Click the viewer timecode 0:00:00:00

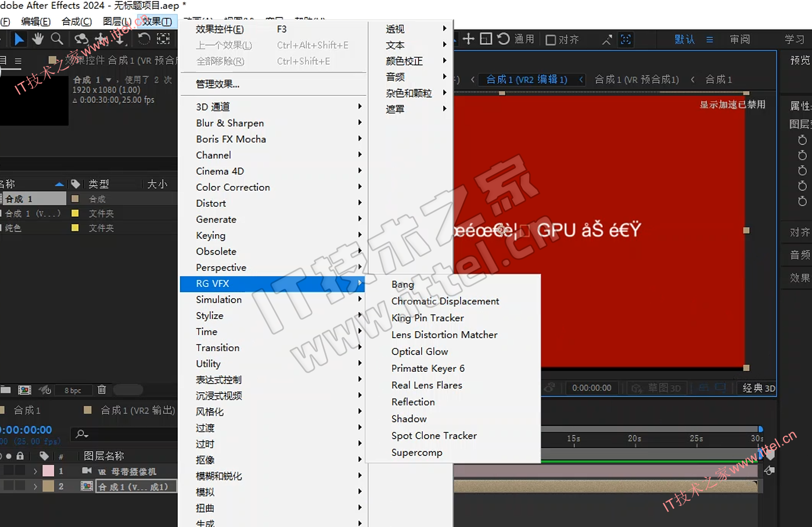coord(591,388)
